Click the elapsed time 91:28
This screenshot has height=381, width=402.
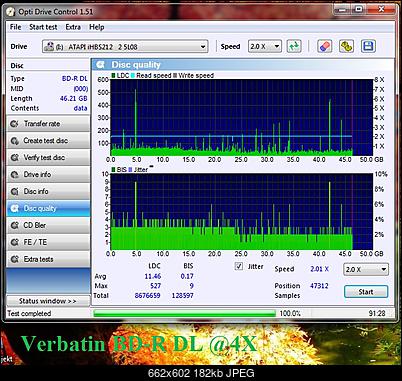point(377,313)
